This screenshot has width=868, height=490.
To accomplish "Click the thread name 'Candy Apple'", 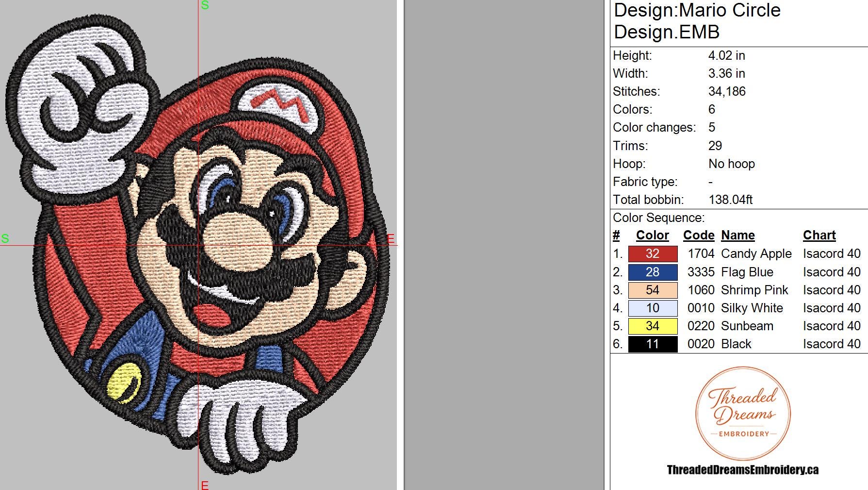I will tap(756, 254).
